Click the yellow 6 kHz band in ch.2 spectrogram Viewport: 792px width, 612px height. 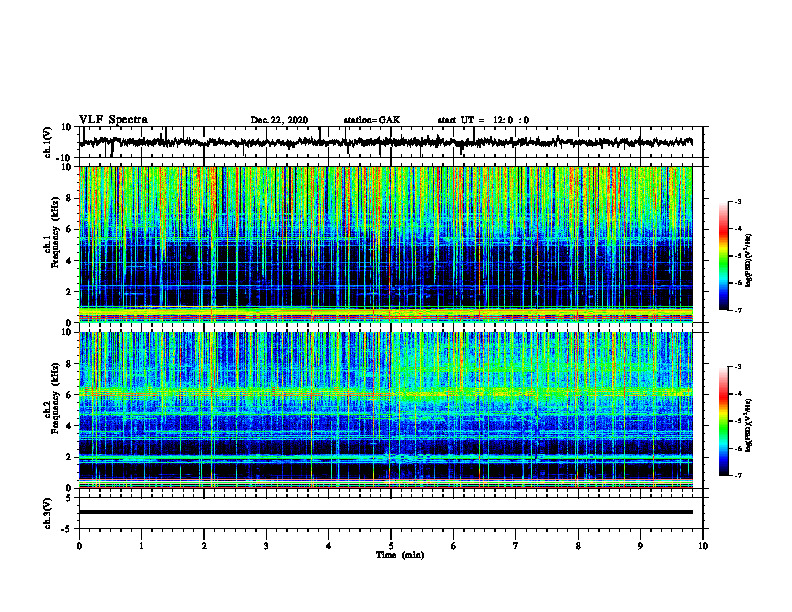(x=386, y=392)
